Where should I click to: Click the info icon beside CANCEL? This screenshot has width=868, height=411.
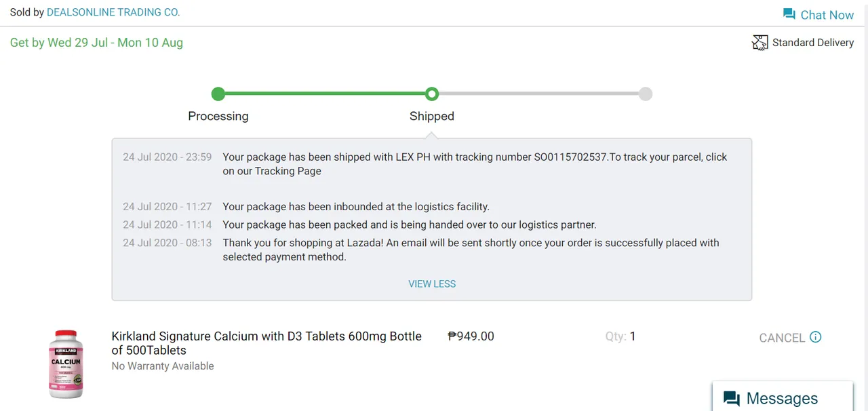click(x=816, y=337)
